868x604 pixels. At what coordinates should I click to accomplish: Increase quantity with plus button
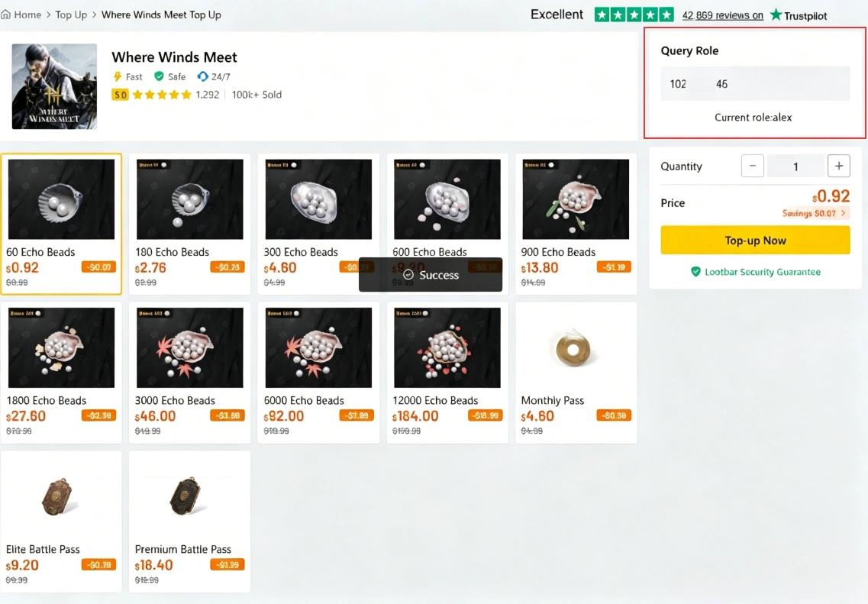point(838,166)
